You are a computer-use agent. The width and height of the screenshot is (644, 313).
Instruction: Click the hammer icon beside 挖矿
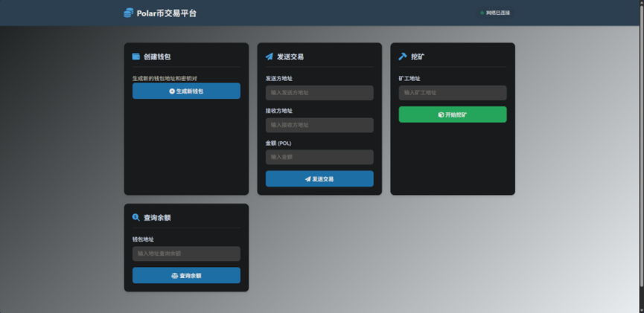(x=403, y=57)
